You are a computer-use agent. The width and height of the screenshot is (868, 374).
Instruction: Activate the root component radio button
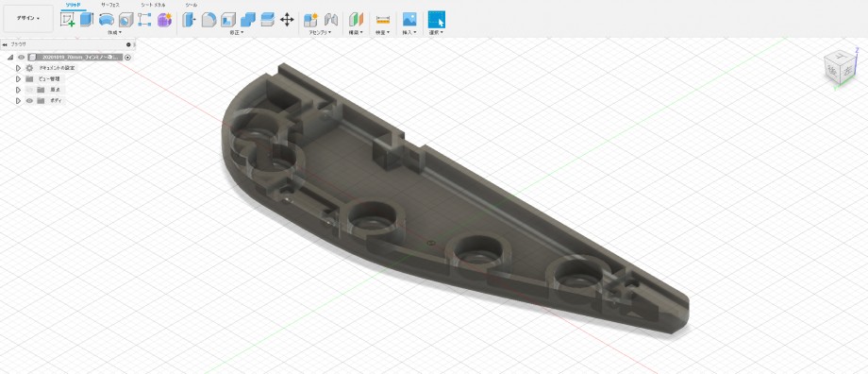(x=128, y=57)
